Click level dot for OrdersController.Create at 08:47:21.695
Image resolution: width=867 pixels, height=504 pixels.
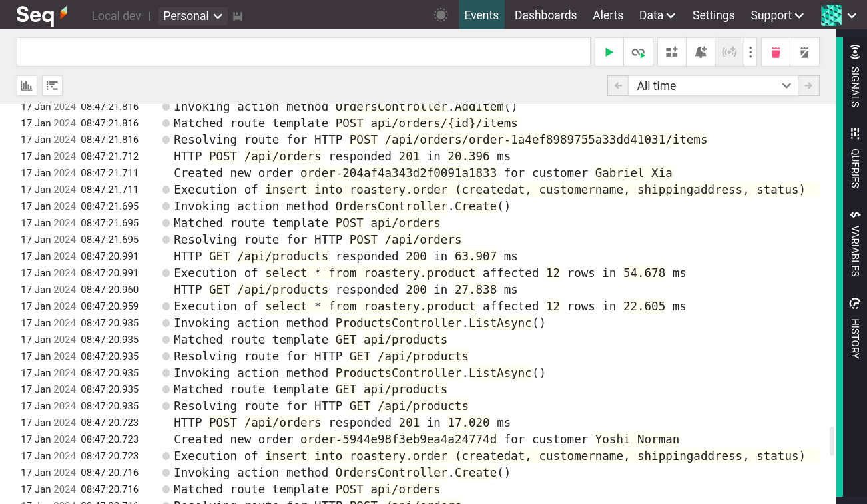click(166, 206)
